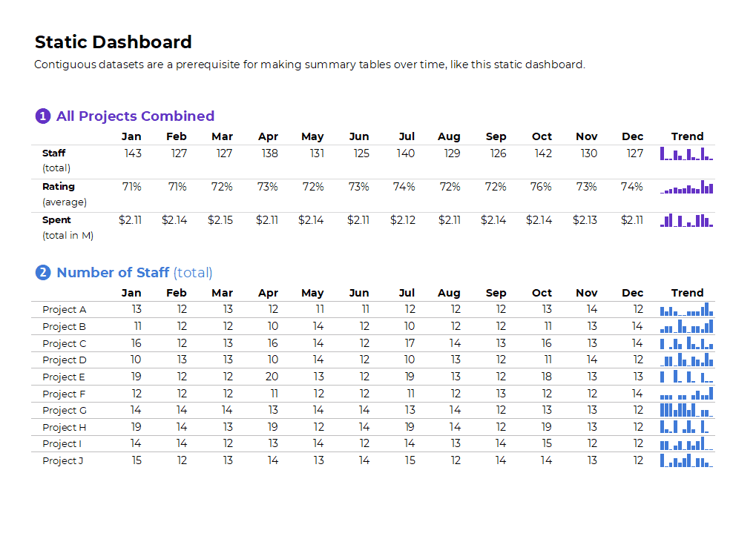The image size is (756, 559).
Task: Select the Project H row label
Action: [x=64, y=428]
